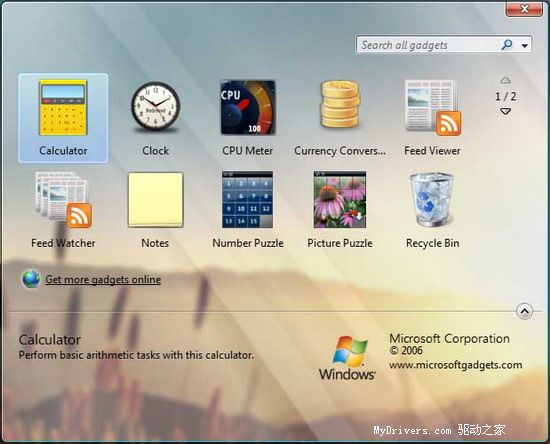The width and height of the screenshot is (550, 444).
Task: Collapse the gadget details pane
Action: (524, 311)
